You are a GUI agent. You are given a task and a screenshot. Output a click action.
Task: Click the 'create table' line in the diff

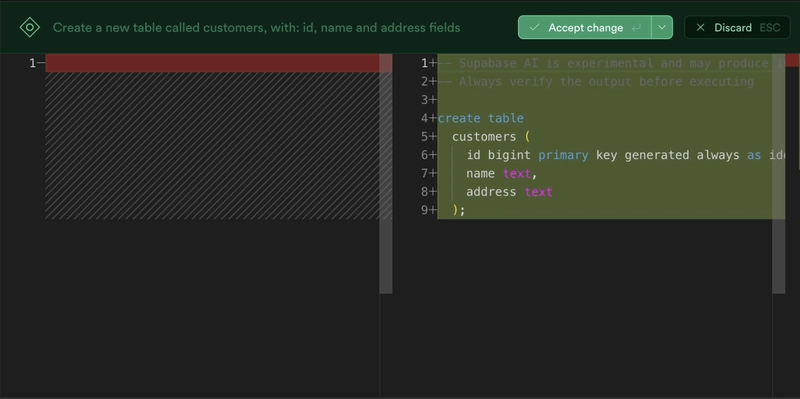pyautogui.click(x=481, y=118)
